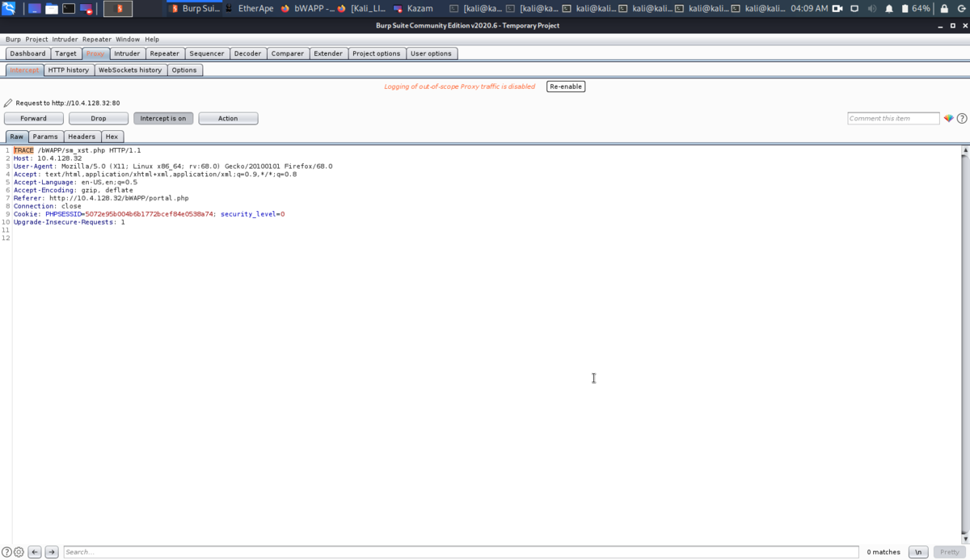Select the Intercept sub-tab
This screenshot has width=970, height=560.
(24, 70)
